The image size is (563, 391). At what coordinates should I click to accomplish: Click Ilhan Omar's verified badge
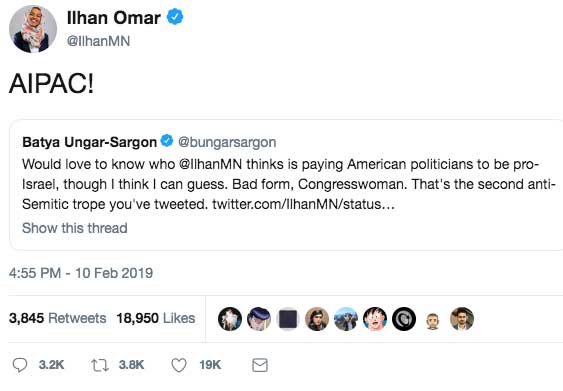click(175, 17)
